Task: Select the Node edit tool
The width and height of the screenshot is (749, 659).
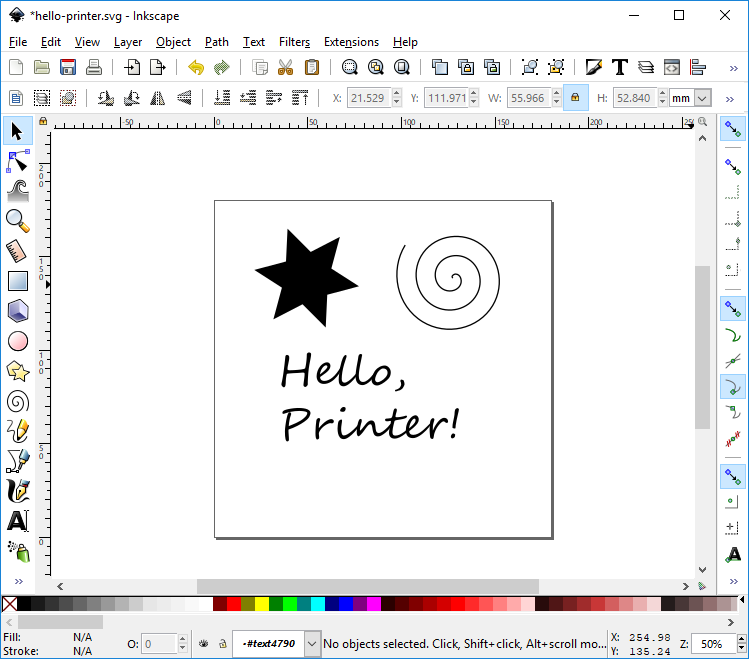Action: pyautogui.click(x=18, y=161)
